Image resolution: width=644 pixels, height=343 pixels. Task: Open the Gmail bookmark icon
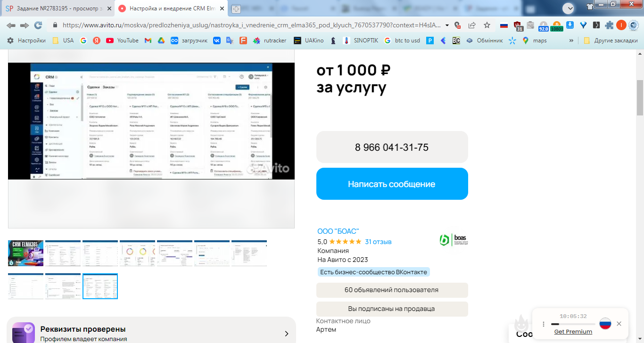148,41
